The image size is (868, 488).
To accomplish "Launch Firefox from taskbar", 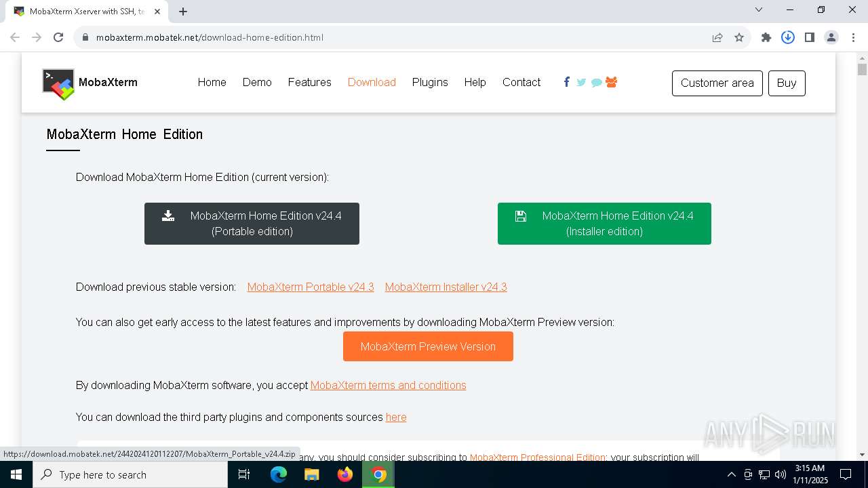I will click(x=345, y=474).
